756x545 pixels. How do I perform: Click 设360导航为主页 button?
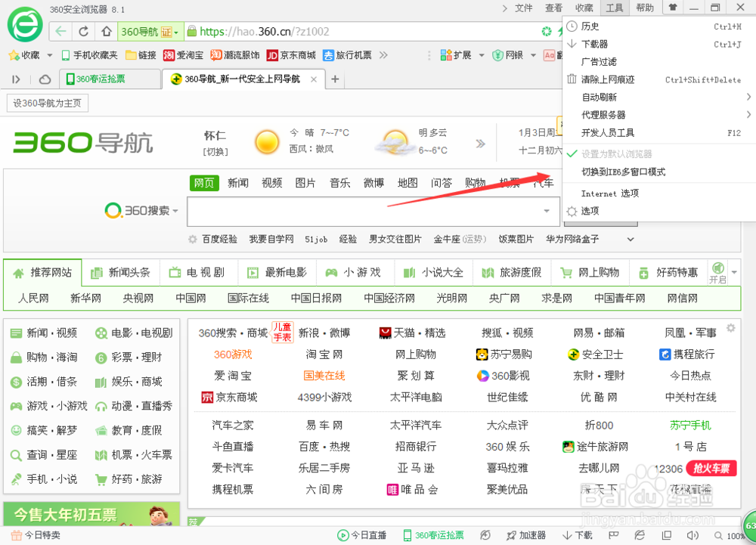tap(47, 103)
